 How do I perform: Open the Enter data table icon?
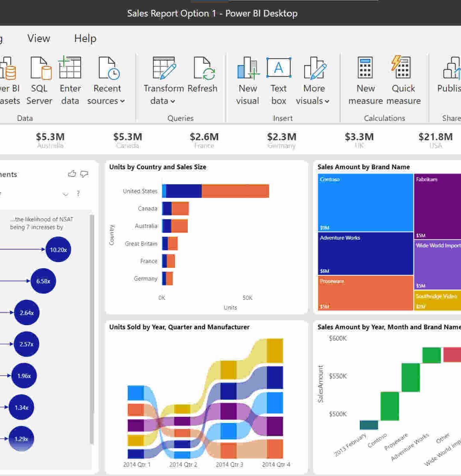(70, 68)
